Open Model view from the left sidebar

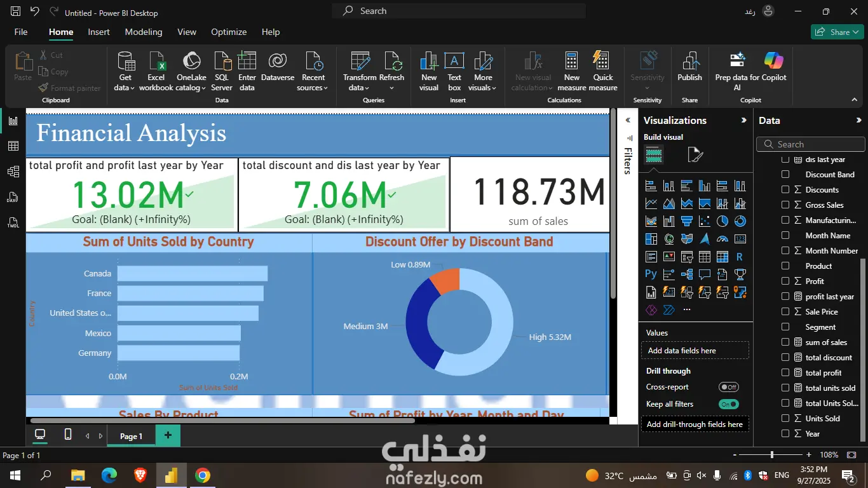12,172
